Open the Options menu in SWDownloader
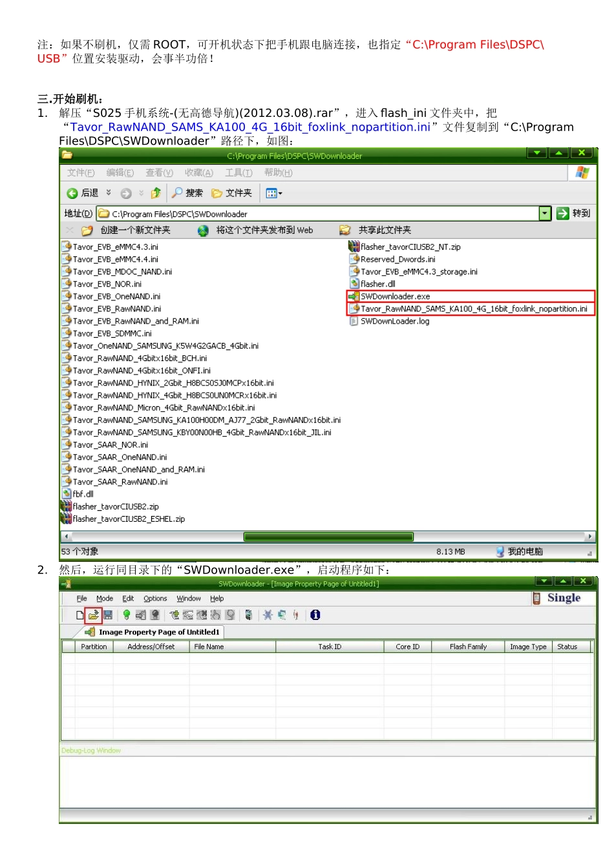614x868 pixels. (155, 599)
